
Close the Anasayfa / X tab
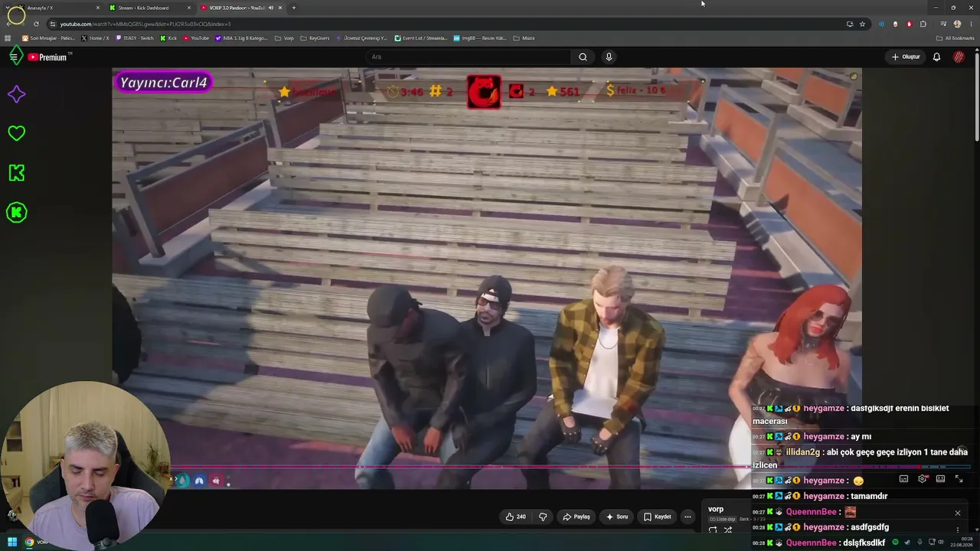click(x=98, y=8)
